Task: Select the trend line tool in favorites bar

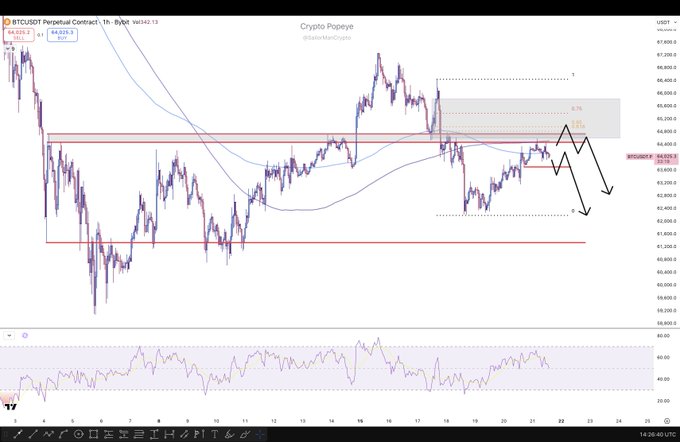Action: pyautogui.click(x=18, y=434)
